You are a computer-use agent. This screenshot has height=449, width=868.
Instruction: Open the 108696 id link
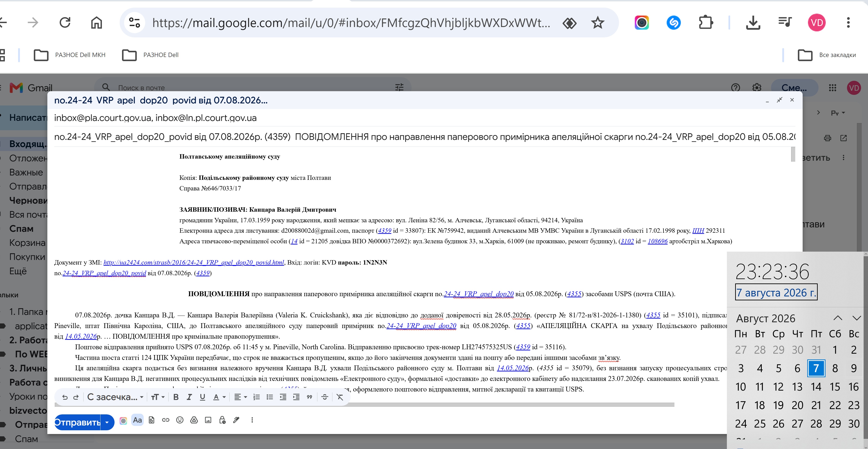[657, 241]
